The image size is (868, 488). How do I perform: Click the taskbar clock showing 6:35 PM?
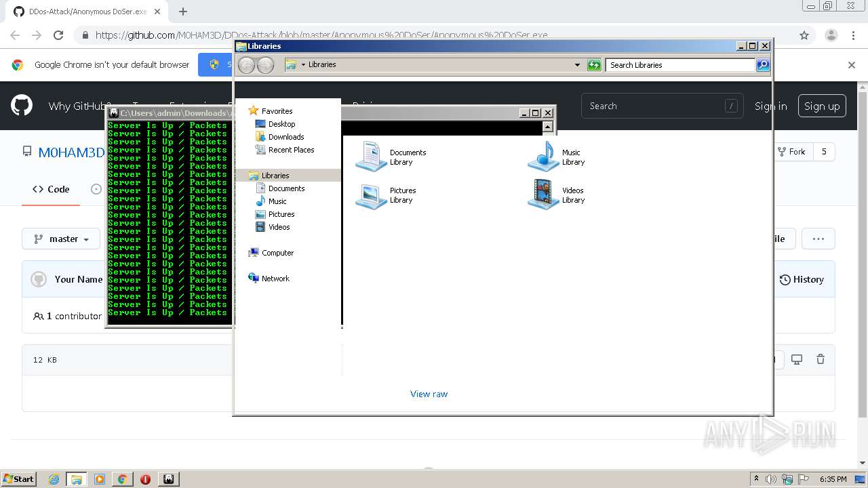click(x=833, y=479)
